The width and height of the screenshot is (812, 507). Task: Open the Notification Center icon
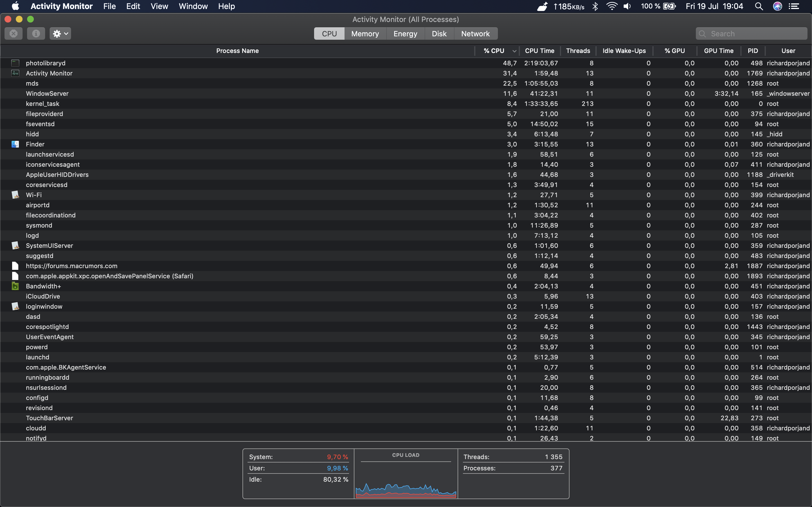point(794,6)
